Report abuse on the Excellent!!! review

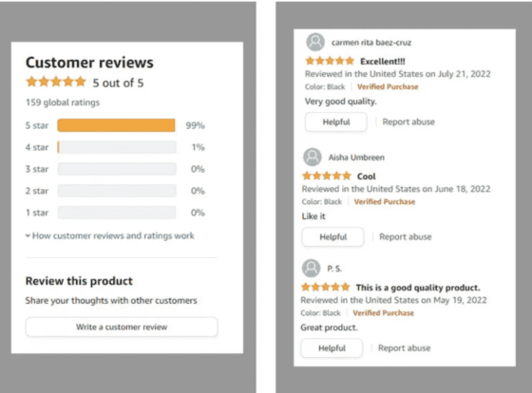(408, 122)
